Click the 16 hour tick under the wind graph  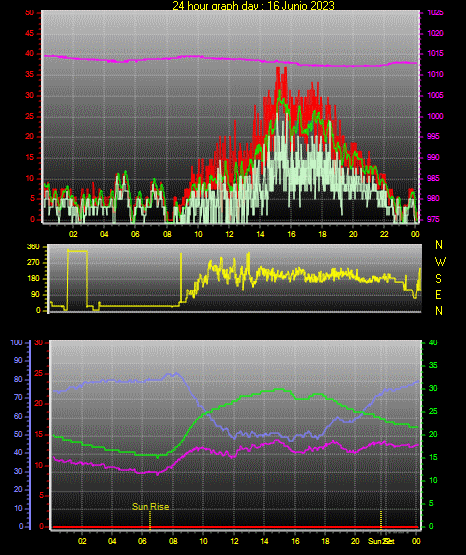(291, 234)
